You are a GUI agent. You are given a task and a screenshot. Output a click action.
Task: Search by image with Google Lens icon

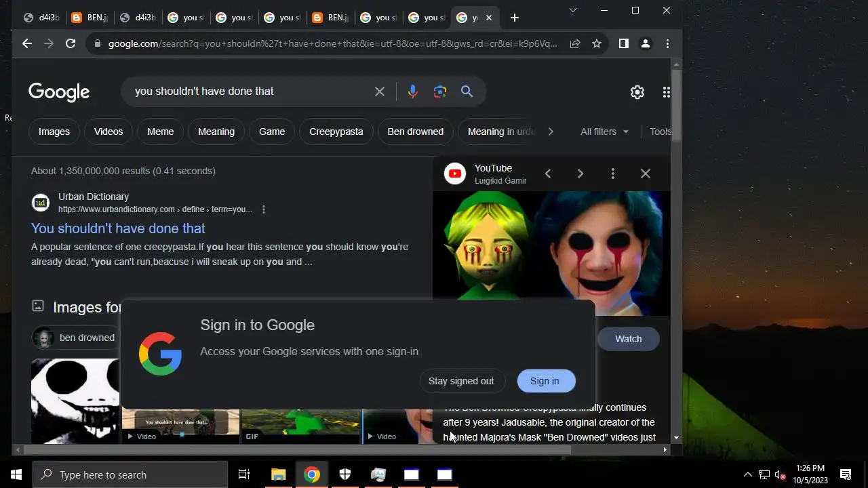440,91
